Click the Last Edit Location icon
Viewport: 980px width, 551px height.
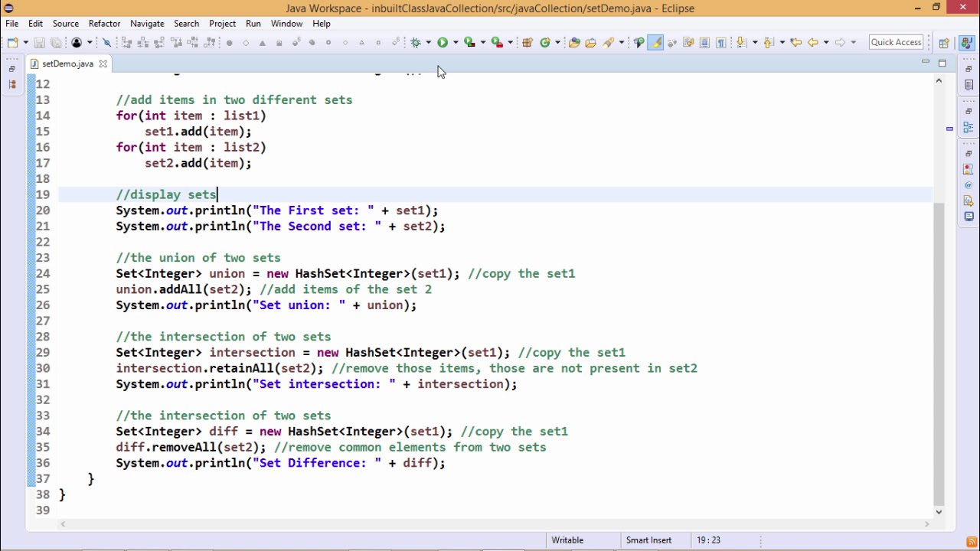click(796, 43)
